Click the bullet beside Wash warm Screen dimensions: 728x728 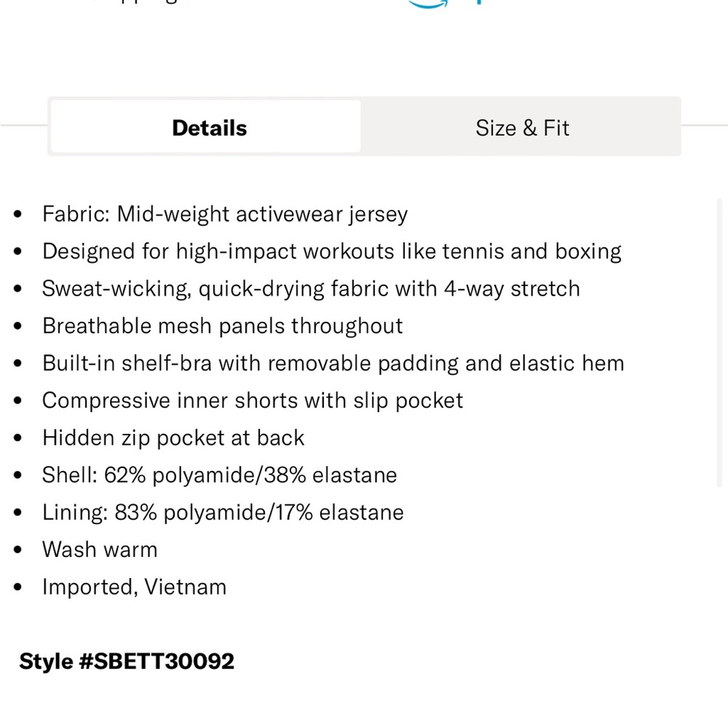coord(17,550)
